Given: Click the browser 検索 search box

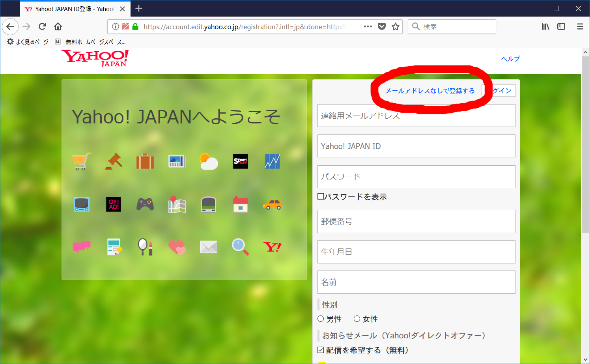Looking at the screenshot, I should click(x=452, y=26).
